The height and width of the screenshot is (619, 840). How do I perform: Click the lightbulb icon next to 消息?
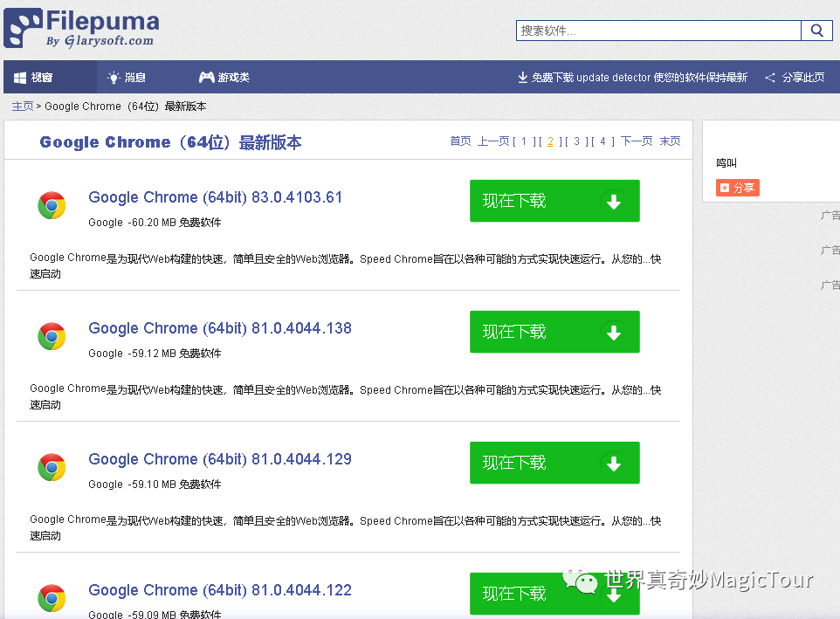[x=114, y=76]
